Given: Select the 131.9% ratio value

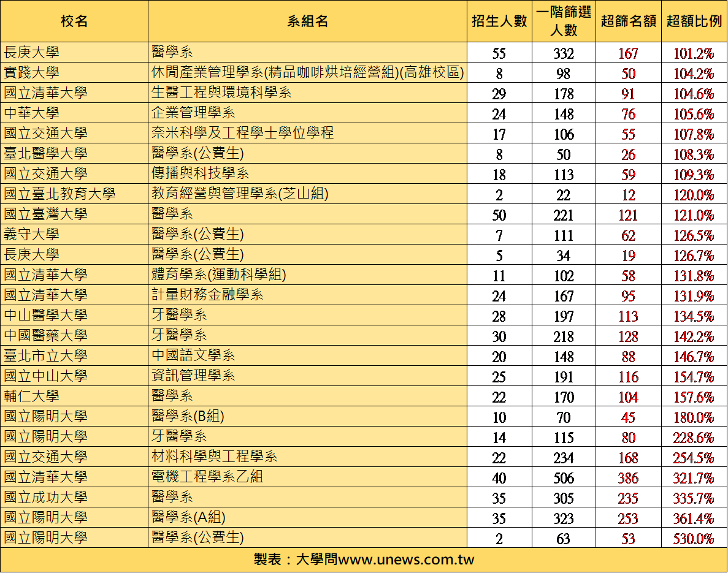Looking at the screenshot, I should [694, 297].
